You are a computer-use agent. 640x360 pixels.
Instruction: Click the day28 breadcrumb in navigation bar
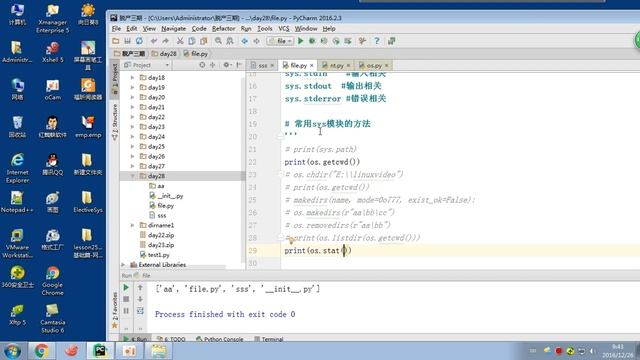point(164,53)
